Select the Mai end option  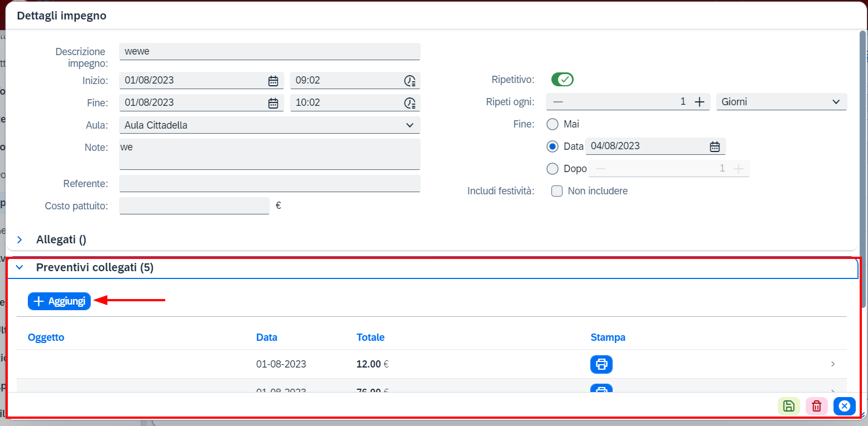[553, 124]
